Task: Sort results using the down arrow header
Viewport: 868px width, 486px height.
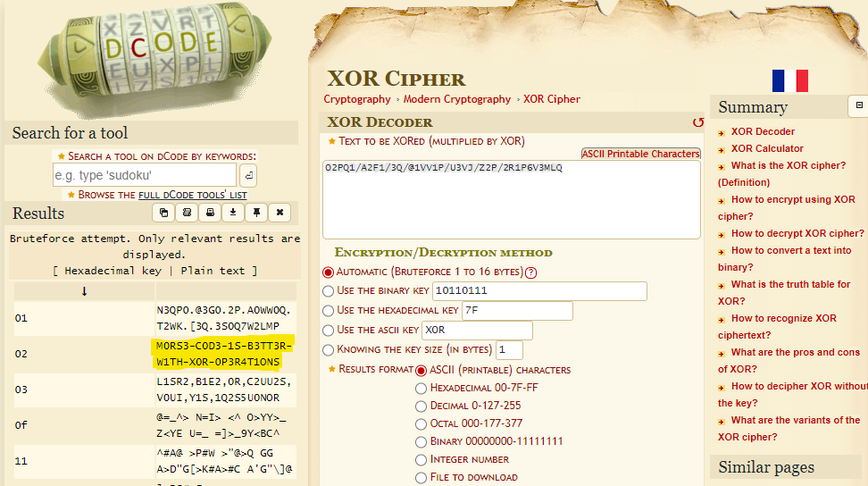Action: [84, 291]
